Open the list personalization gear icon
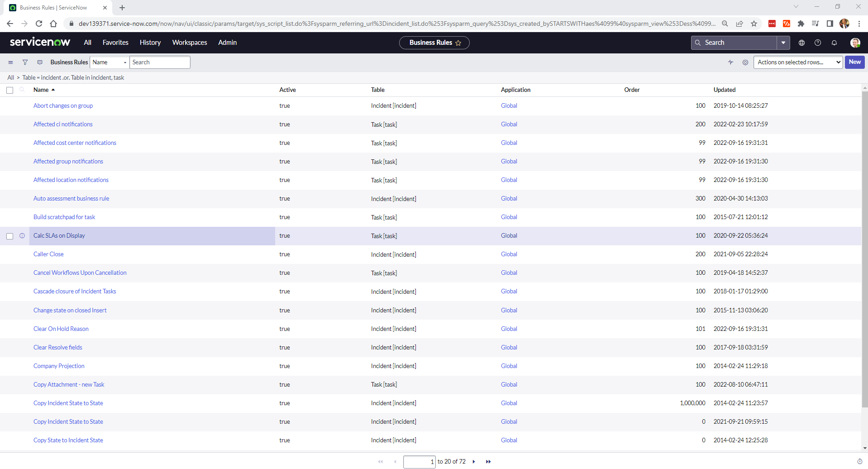This screenshot has height=469, width=868. click(745, 62)
